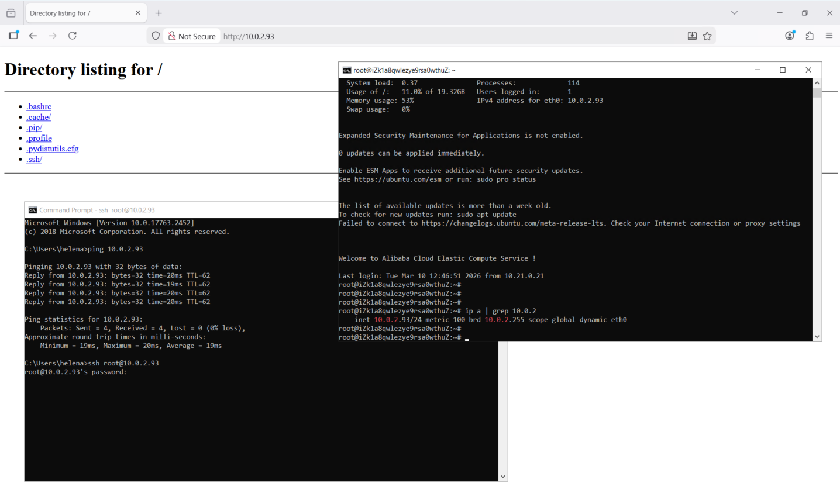Image resolution: width=840 pixels, height=504 pixels.
Task: Open the .bashrc file link
Action: (x=39, y=106)
